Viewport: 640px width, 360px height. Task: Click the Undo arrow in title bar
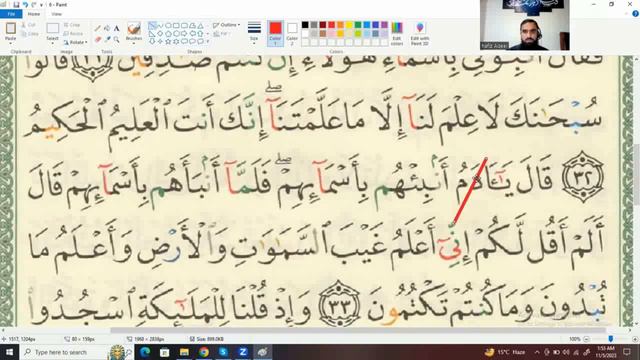[25, 4]
